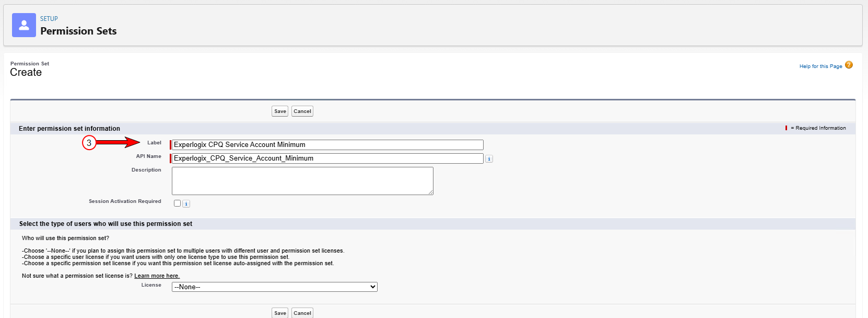Screen dimensions: 868x318
Task: Click into the Label input field
Action: tap(327, 145)
